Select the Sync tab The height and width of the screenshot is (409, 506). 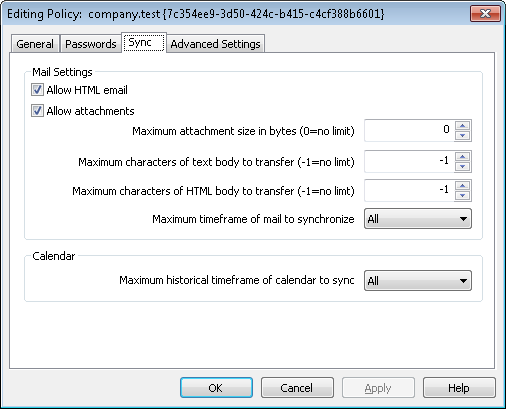pos(144,42)
